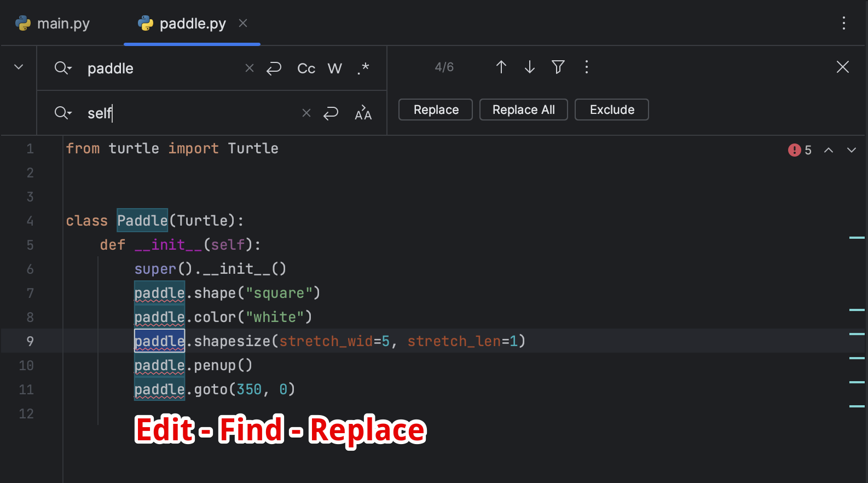Toggle Regex (.*) search option
Viewport: 868px width, 483px height.
click(x=363, y=68)
